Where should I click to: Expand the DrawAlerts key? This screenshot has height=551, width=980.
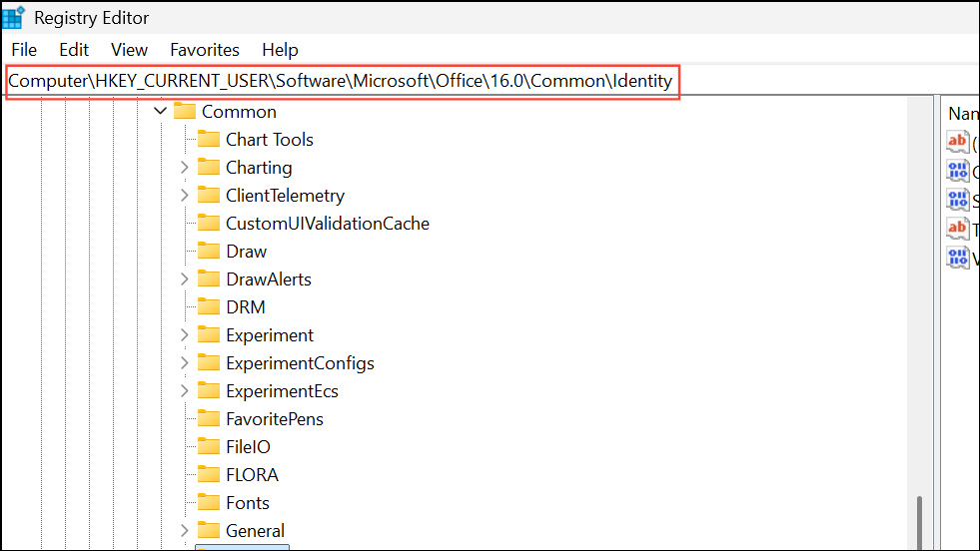coord(184,279)
